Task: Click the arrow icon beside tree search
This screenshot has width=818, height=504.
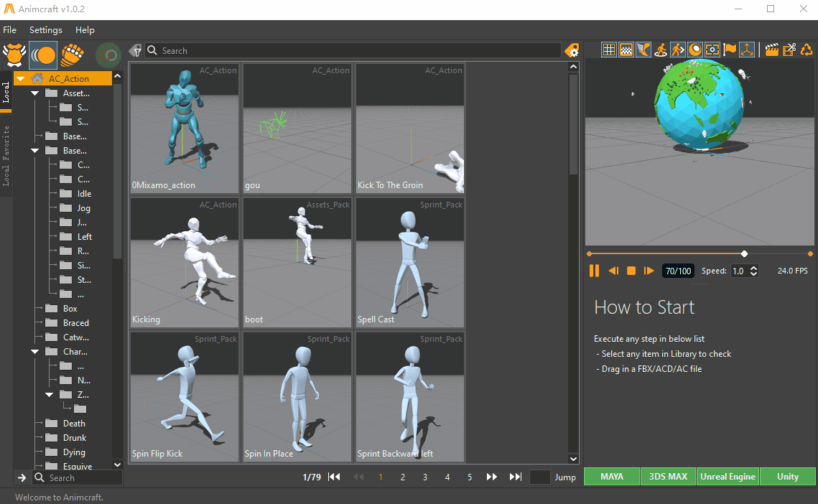Action: (22, 477)
